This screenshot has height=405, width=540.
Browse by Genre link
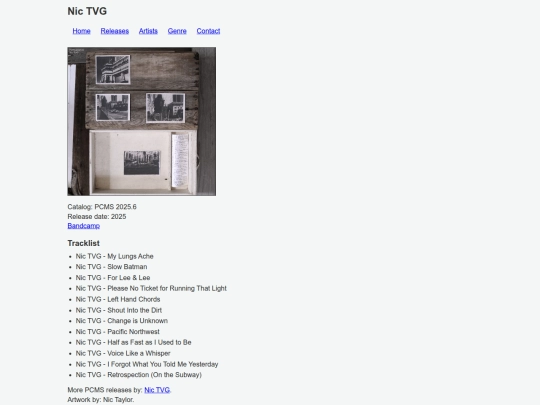click(x=177, y=31)
